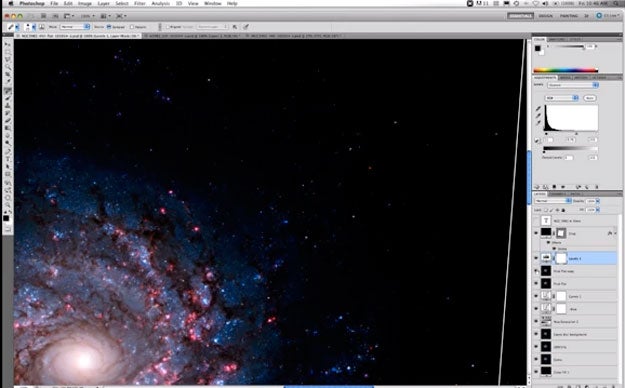
Task: Select the Brush tool
Action: 8,98
